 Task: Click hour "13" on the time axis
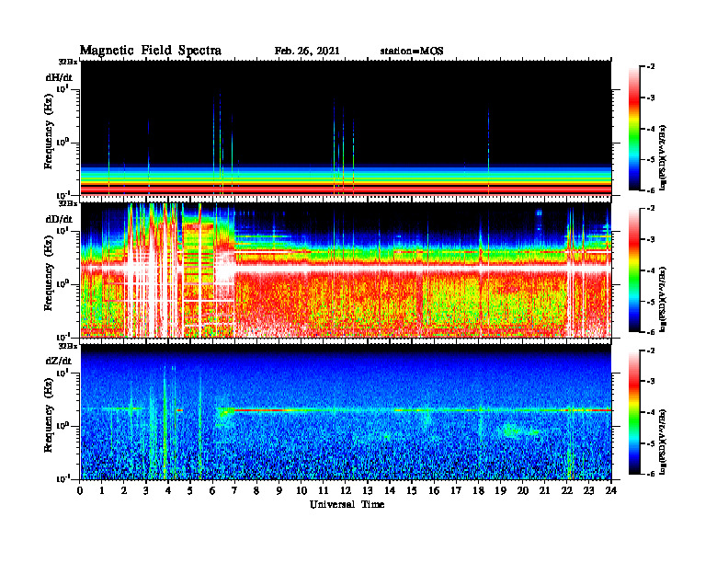pyautogui.click(x=368, y=491)
